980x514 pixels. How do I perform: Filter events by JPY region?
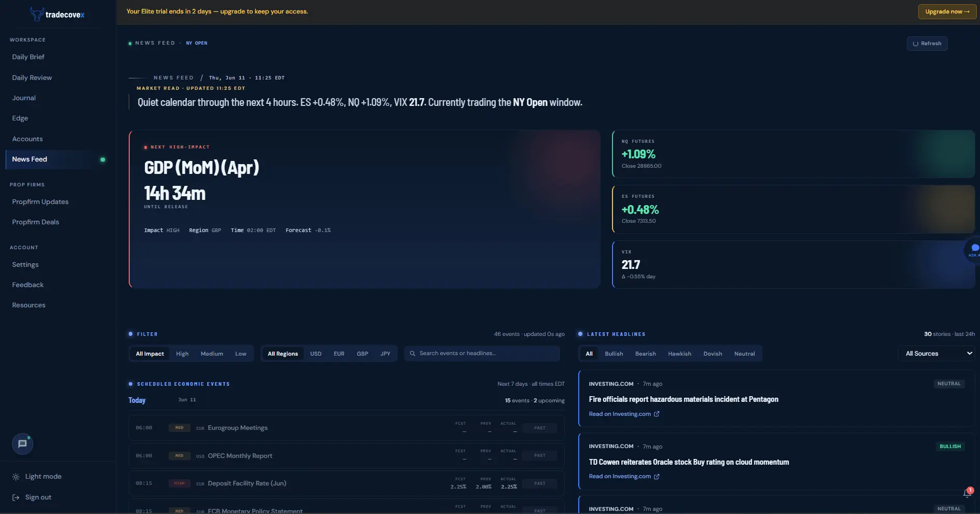pyautogui.click(x=385, y=354)
